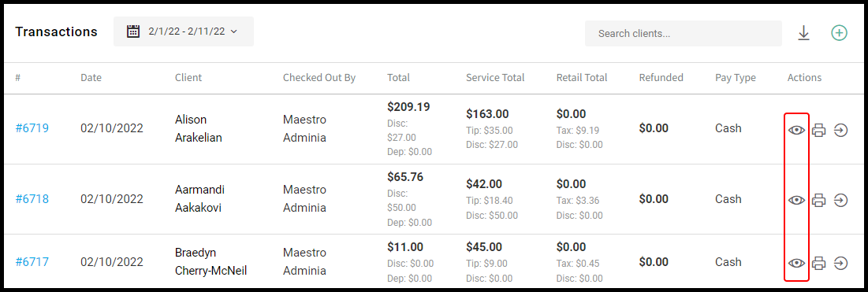Add a new transaction with the plus icon

click(839, 33)
